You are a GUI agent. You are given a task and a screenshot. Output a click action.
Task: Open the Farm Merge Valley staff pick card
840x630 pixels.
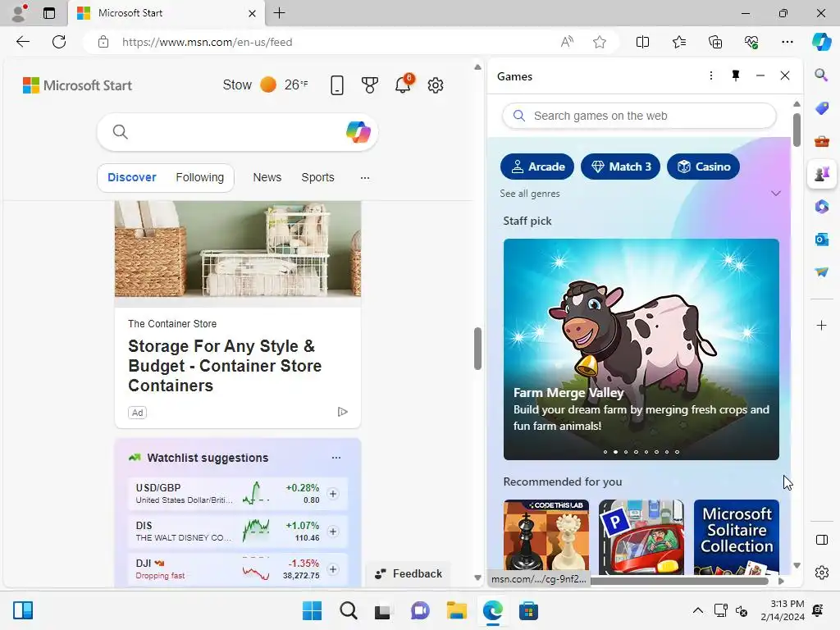[641, 349]
